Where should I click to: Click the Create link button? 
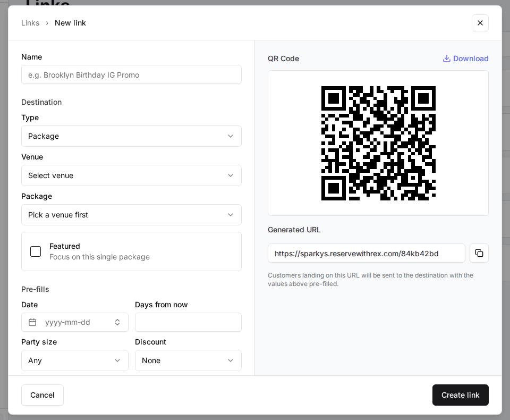point(460,395)
